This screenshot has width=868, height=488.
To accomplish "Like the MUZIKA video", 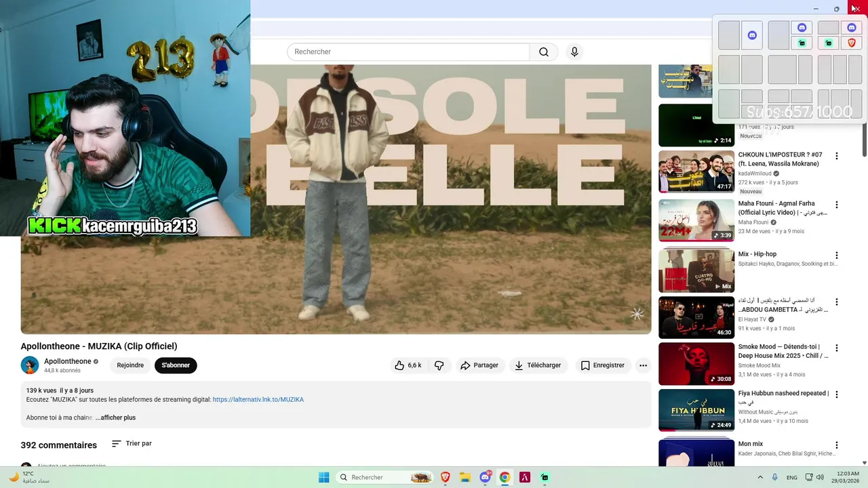I will click(408, 365).
